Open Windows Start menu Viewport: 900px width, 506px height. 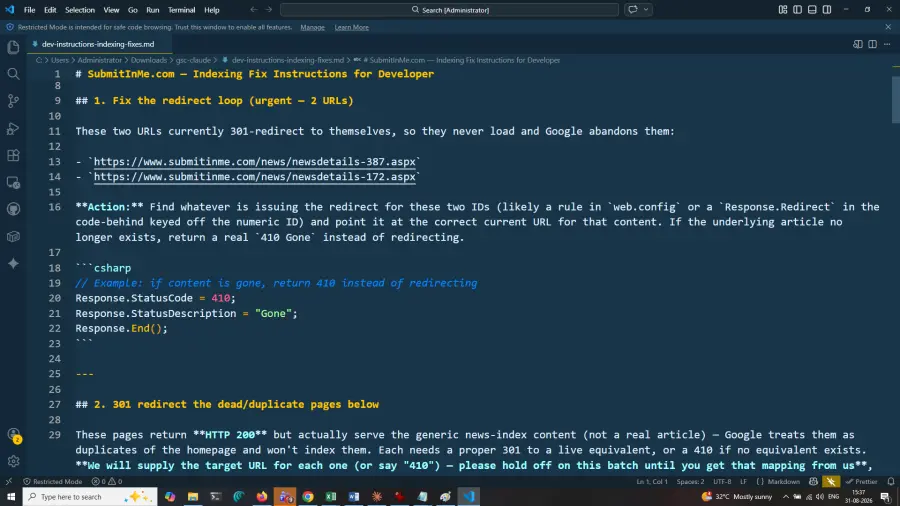coord(11,497)
